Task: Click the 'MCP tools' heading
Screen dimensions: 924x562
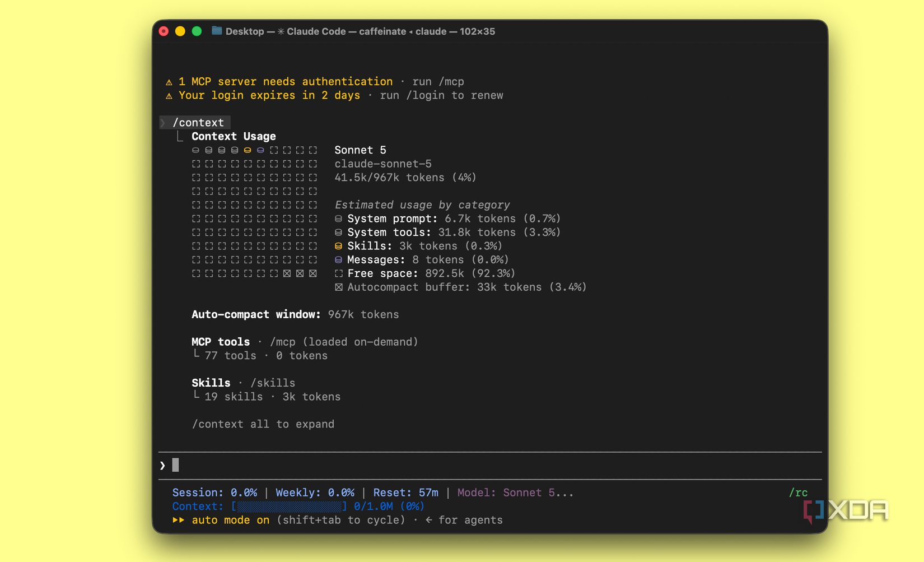Action: 221,342
